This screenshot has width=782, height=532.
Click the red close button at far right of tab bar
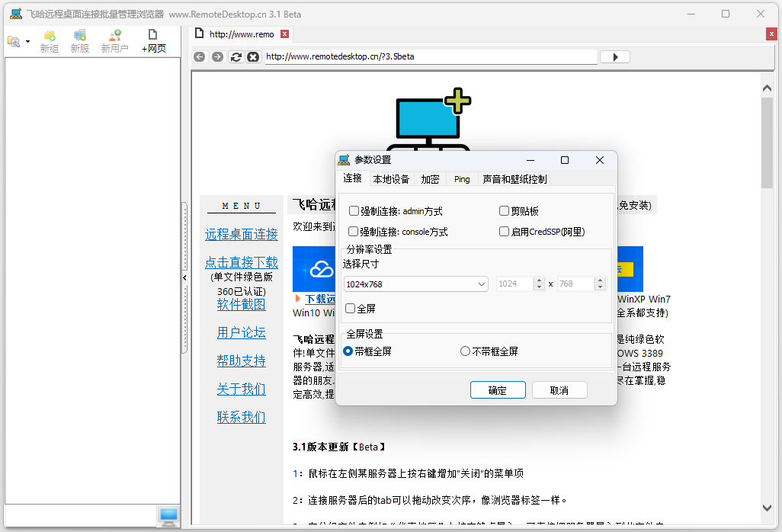click(771, 34)
